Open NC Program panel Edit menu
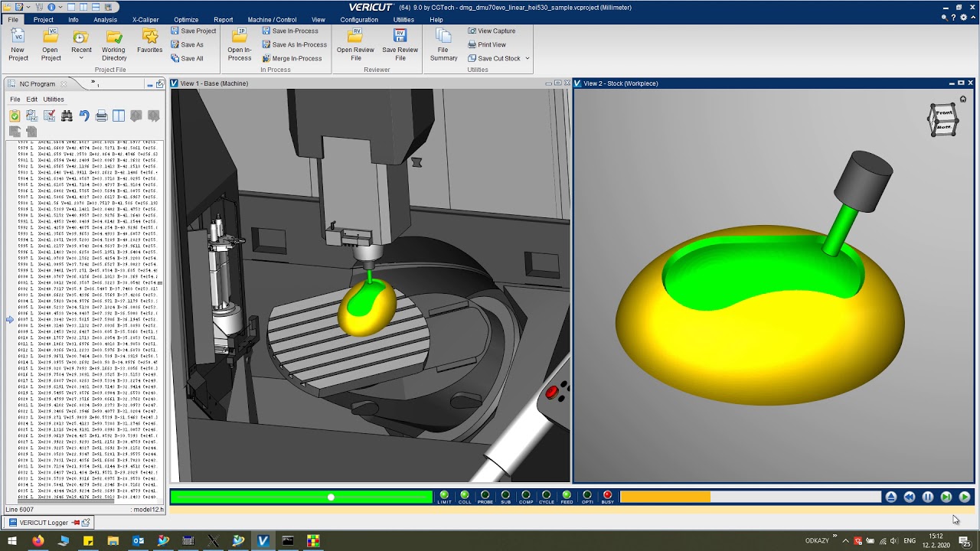 coord(31,99)
